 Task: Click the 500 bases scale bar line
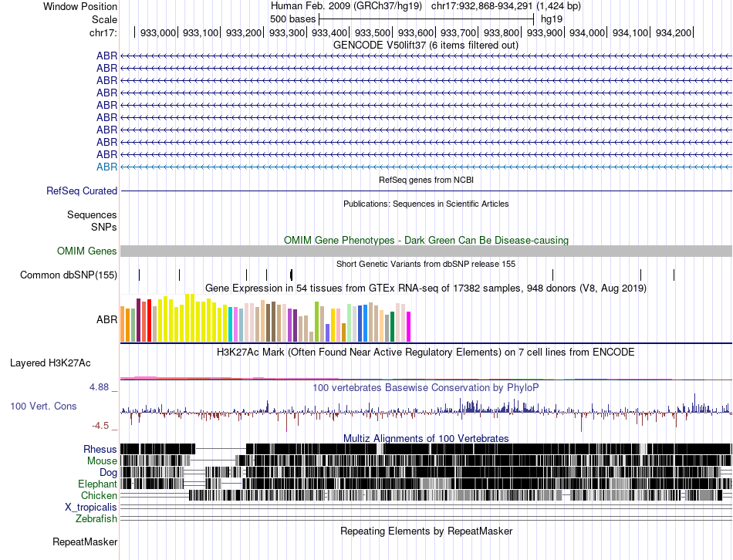point(426,19)
